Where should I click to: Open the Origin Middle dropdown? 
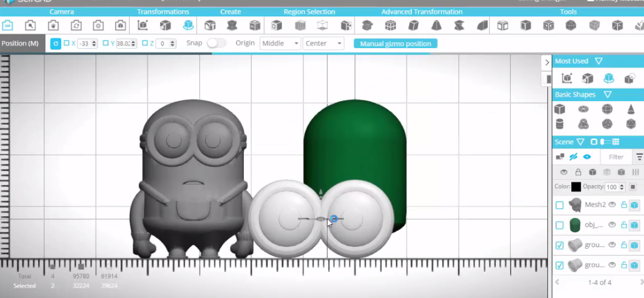pyautogui.click(x=280, y=43)
